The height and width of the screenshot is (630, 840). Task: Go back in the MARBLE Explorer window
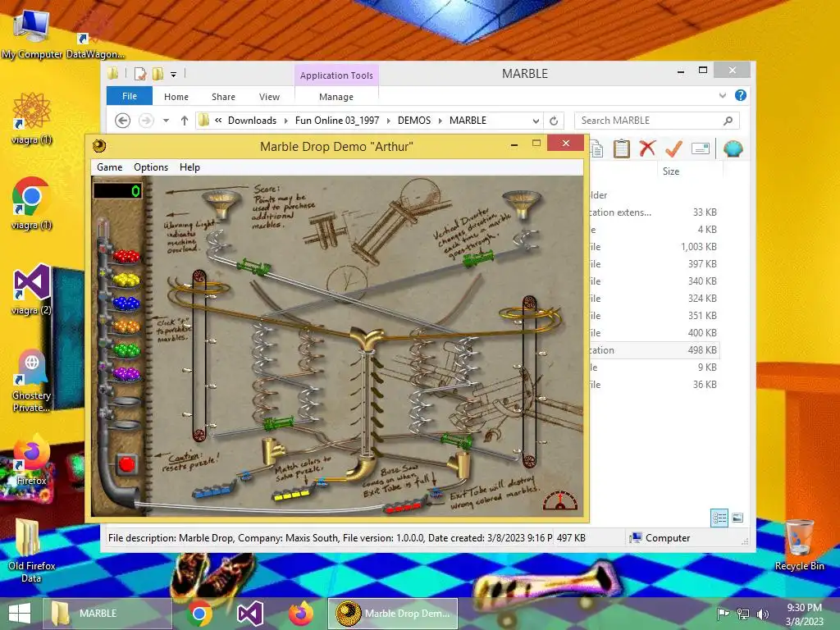point(123,121)
